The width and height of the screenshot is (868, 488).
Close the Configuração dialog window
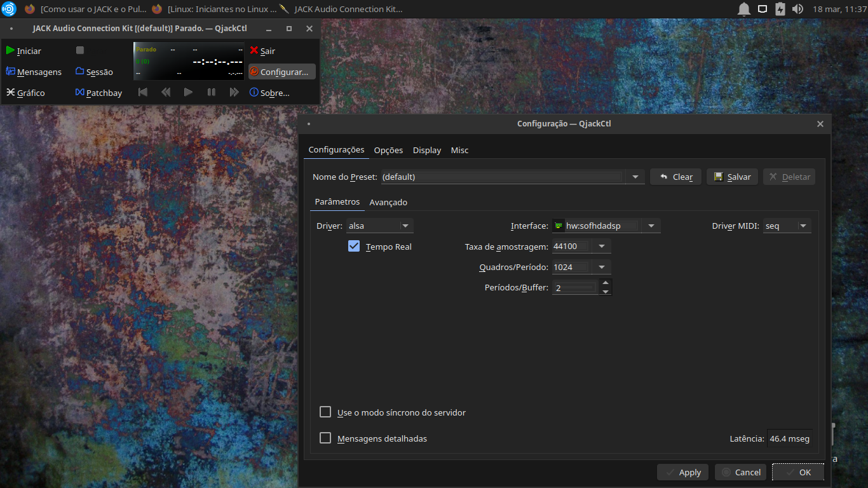(820, 124)
